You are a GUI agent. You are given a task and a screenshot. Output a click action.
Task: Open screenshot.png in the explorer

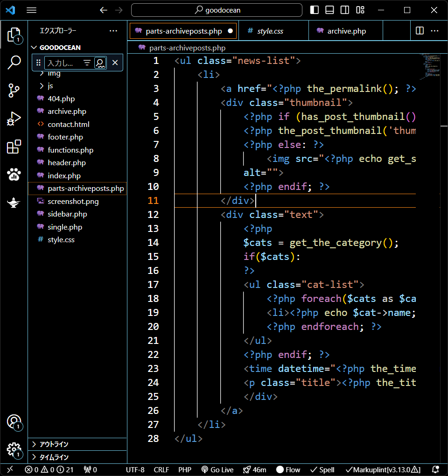[x=77, y=201]
